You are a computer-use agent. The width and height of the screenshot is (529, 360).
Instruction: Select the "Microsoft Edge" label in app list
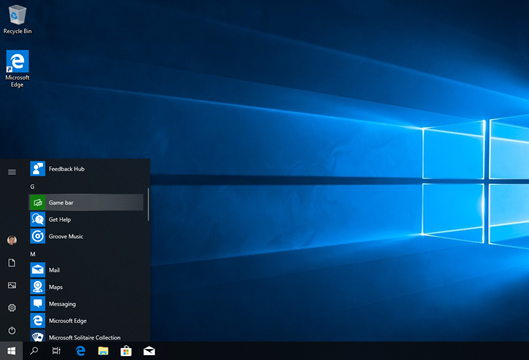pyautogui.click(x=68, y=321)
